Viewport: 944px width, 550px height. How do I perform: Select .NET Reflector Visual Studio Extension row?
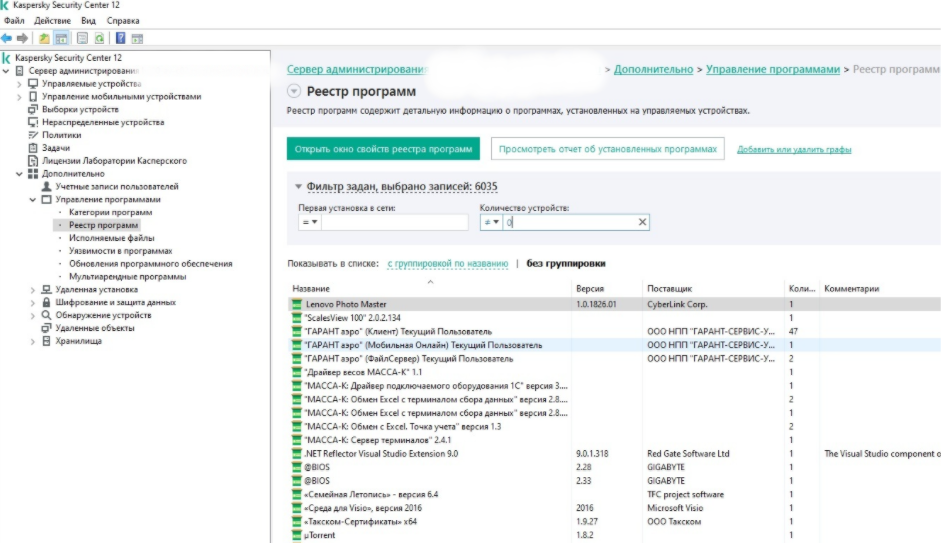tap(614, 454)
